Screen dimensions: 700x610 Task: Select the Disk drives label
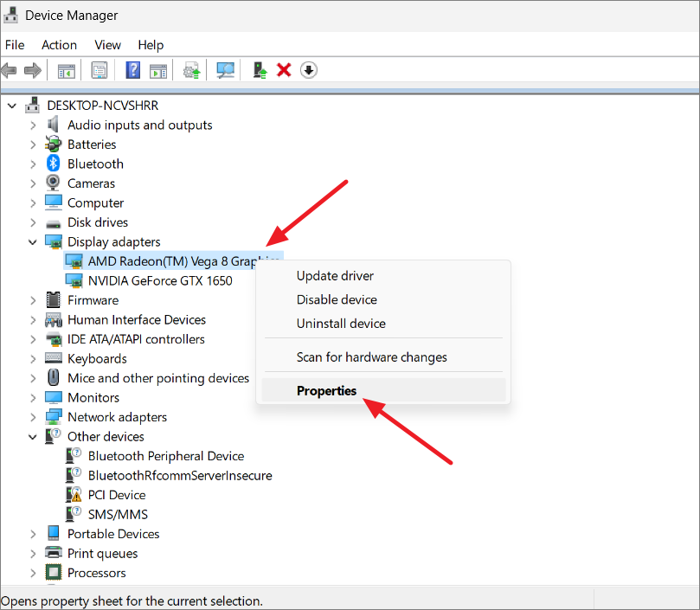pos(98,222)
